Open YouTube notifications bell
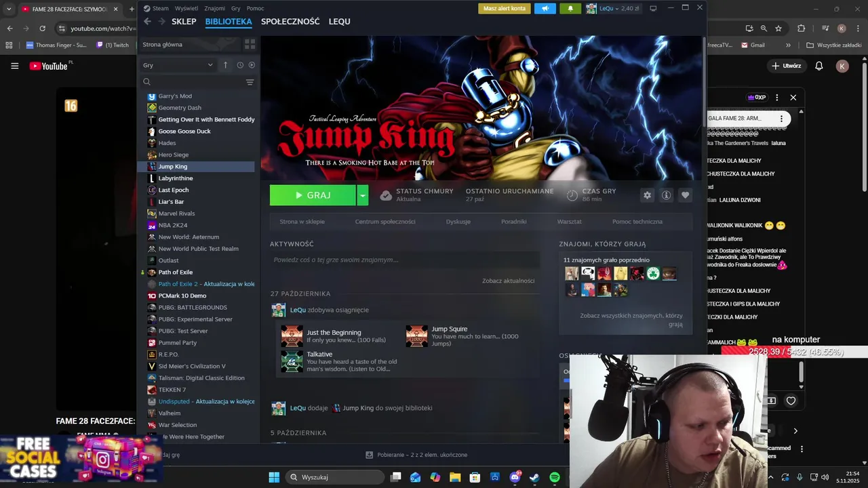 coord(818,66)
